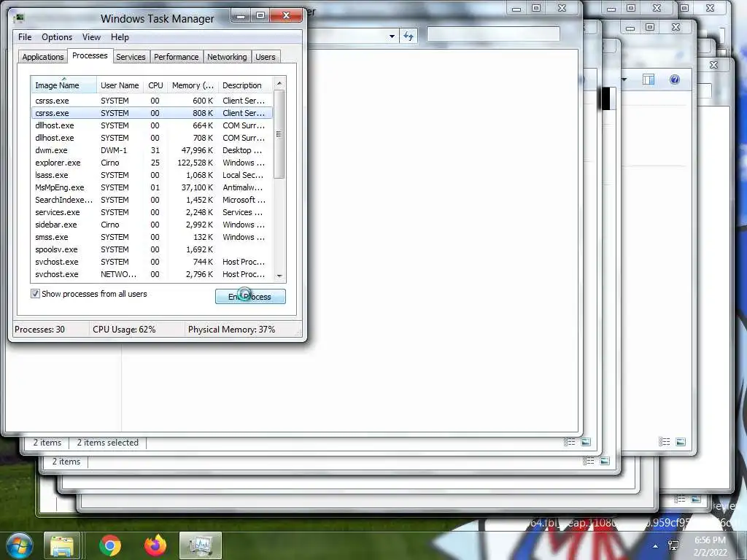Click the Explorer refresh button

409,36
